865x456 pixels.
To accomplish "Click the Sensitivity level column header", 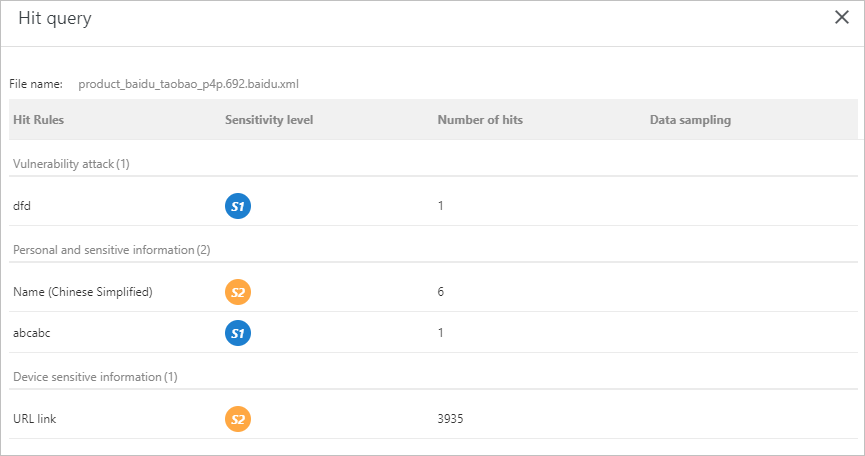I will point(269,120).
